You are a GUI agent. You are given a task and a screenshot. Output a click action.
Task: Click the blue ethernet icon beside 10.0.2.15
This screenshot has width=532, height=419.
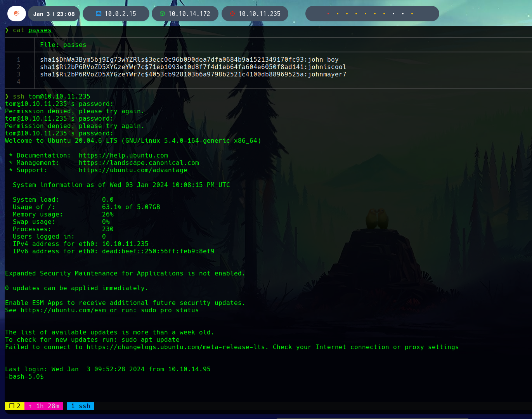[99, 14]
